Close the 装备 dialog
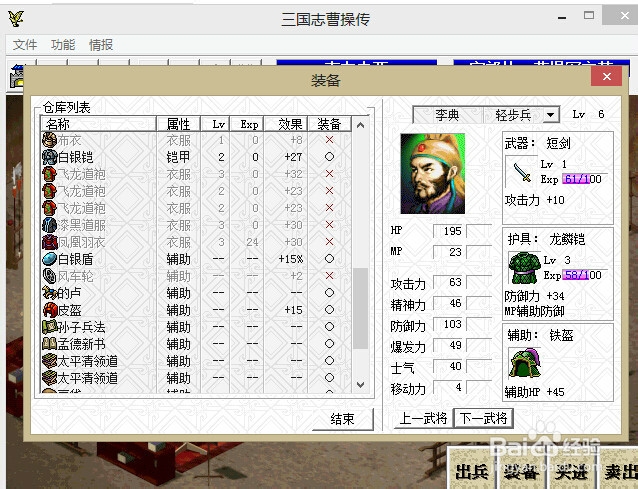638x489 pixels. (x=607, y=76)
